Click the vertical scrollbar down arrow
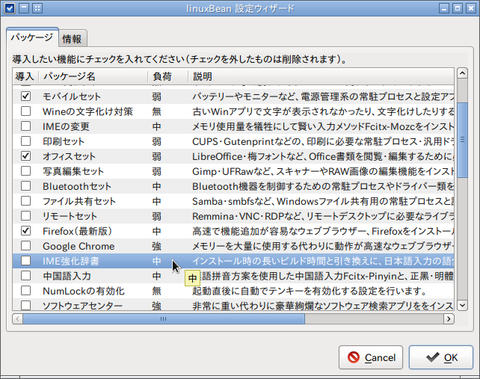 click(462, 305)
